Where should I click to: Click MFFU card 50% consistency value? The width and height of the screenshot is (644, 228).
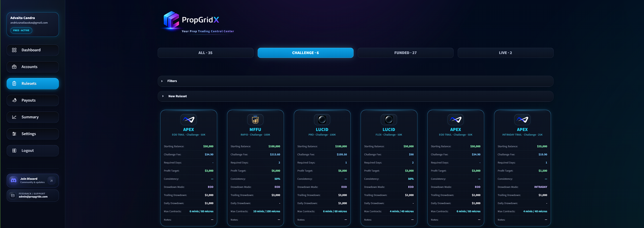click(x=277, y=179)
